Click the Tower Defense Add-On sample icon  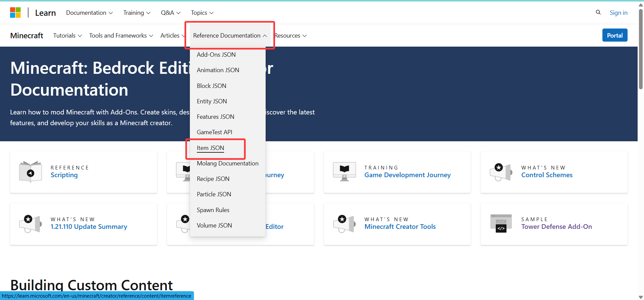click(501, 223)
